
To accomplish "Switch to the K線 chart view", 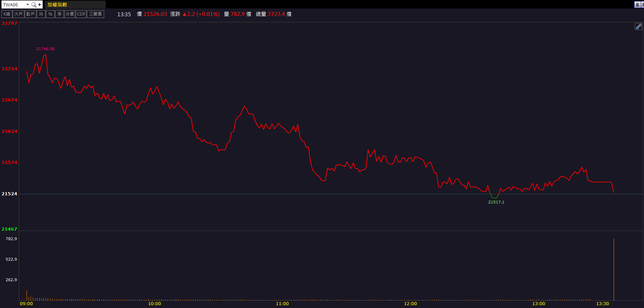I will [7, 14].
